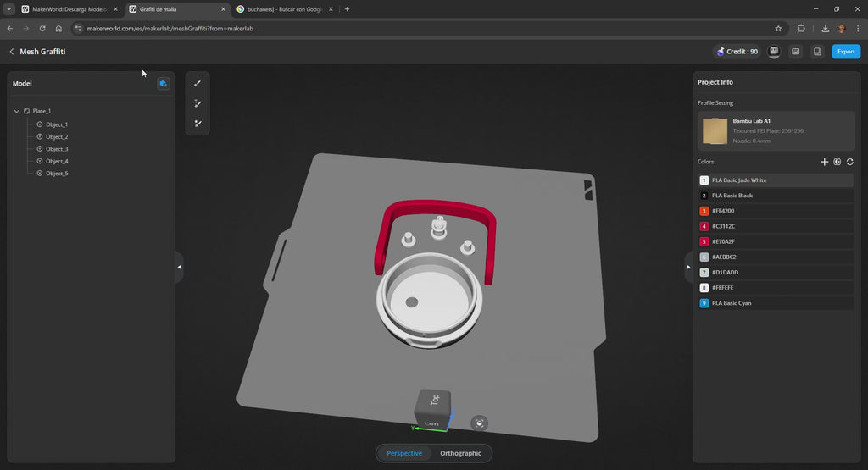
Task: Click the refresh colors icon
Action: pyautogui.click(x=849, y=162)
